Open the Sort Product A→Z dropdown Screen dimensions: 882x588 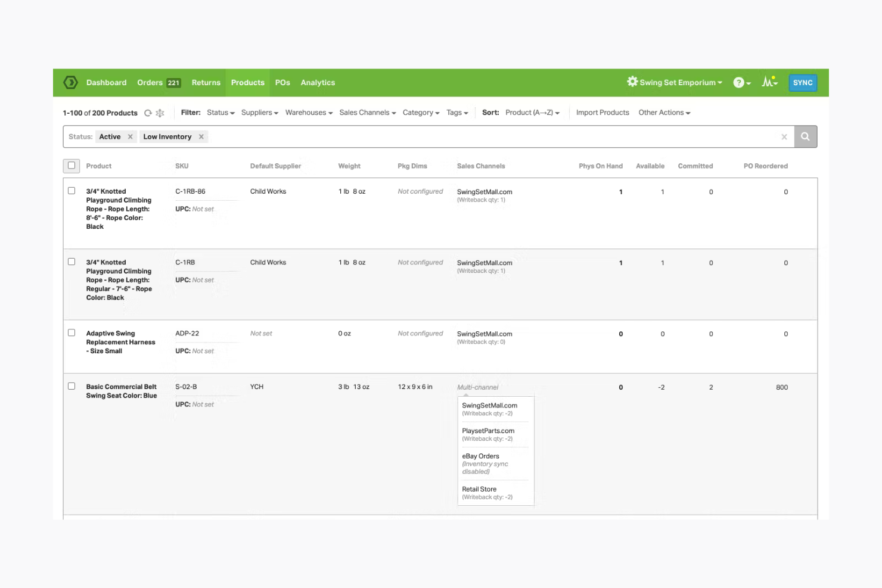tap(532, 112)
